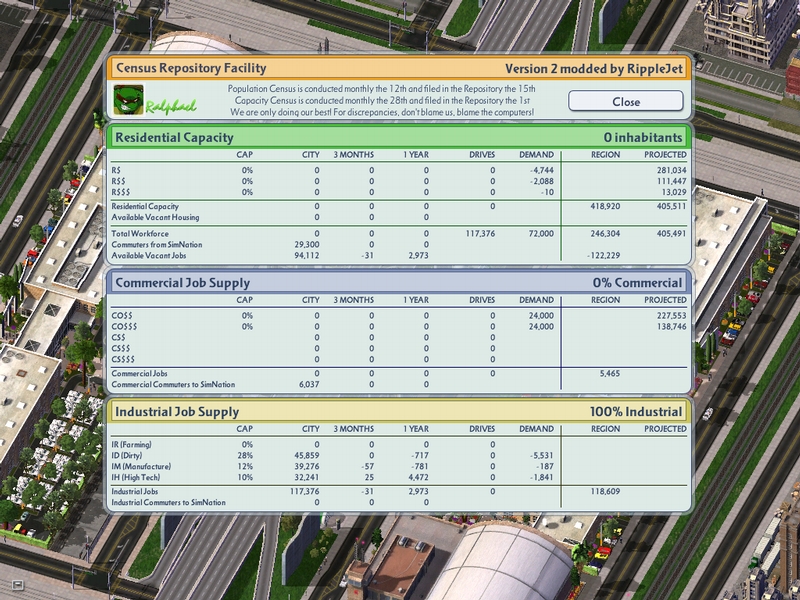This screenshot has width=800, height=600.
Task: Click region value 246,304
Action: pos(605,234)
